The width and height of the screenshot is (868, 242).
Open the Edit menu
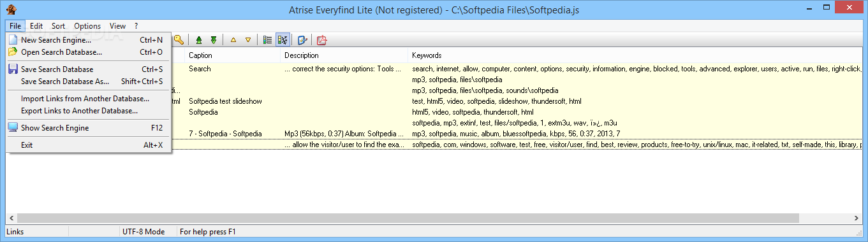coord(36,26)
